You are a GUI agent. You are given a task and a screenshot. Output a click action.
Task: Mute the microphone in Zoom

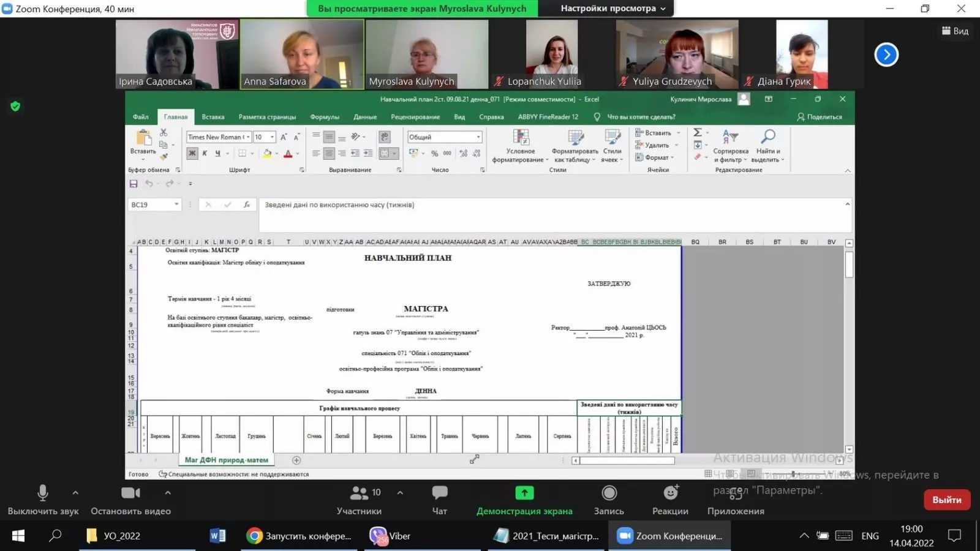43,493
